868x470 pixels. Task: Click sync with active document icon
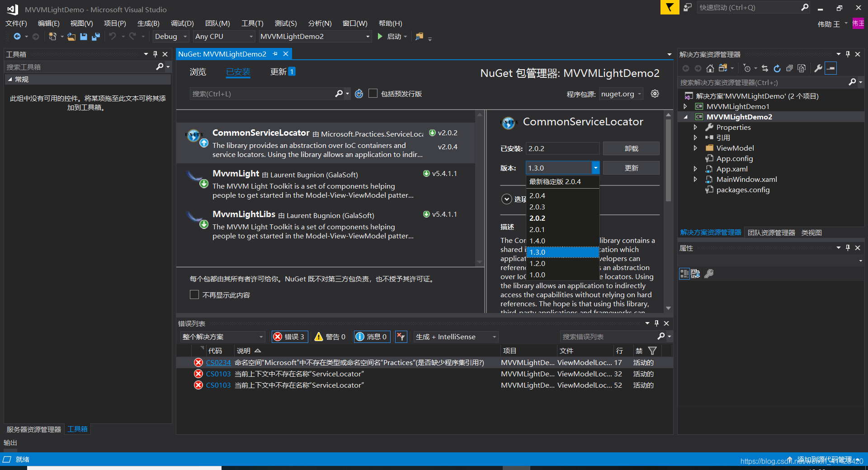point(765,68)
